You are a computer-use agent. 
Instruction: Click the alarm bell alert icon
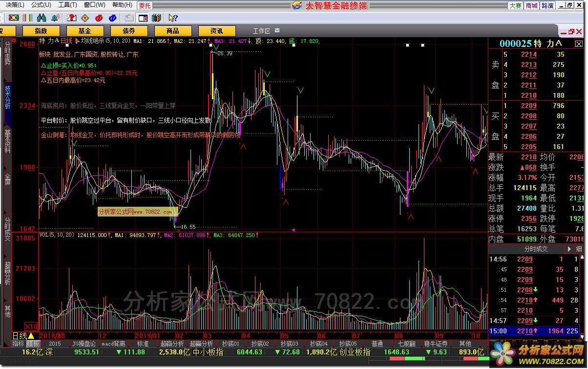pos(56,18)
